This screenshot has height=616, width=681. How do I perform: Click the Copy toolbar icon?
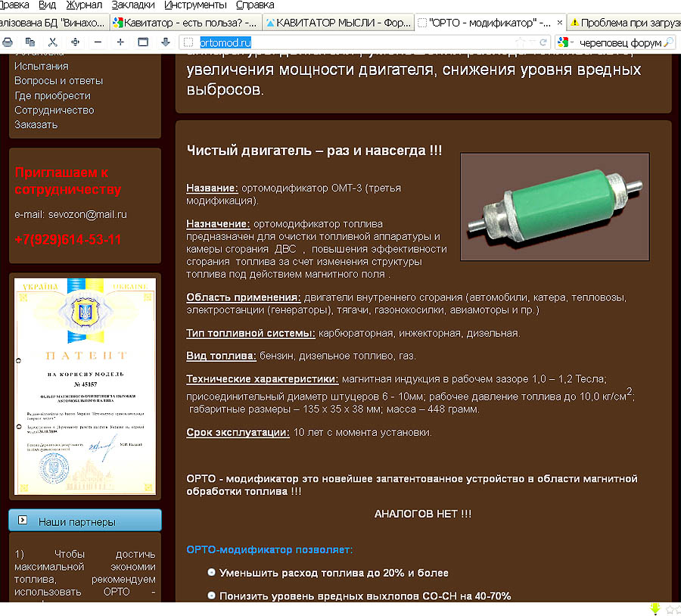(30, 42)
